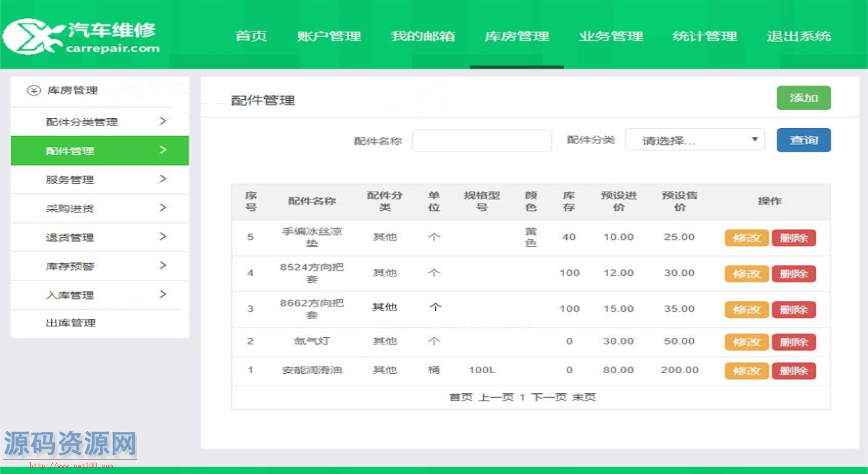This screenshot has width=868, height=474.
Task: Delete the 氙气灯 row entry
Action: [x=793, y=342]
